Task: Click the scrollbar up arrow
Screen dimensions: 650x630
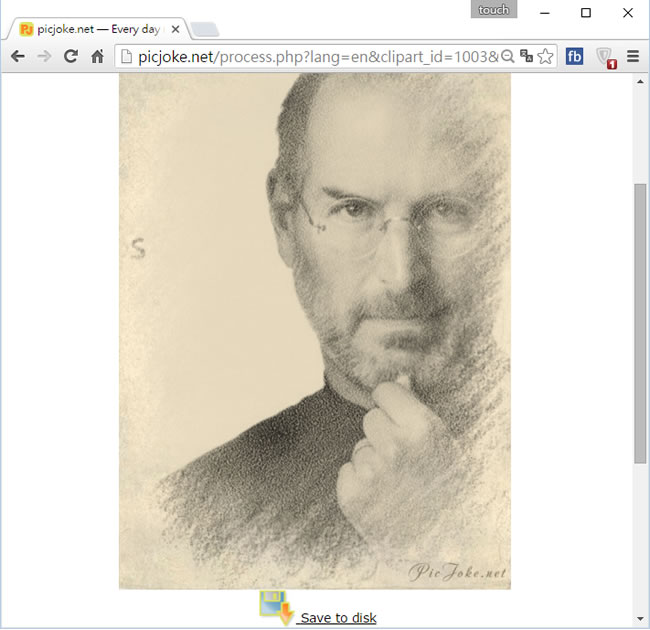Action: click(x=641, y=82)
